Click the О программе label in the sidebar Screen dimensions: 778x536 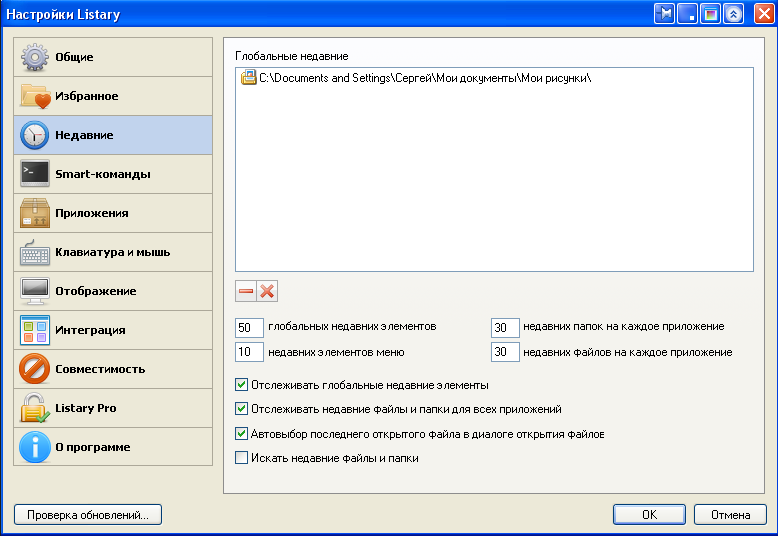93,447
